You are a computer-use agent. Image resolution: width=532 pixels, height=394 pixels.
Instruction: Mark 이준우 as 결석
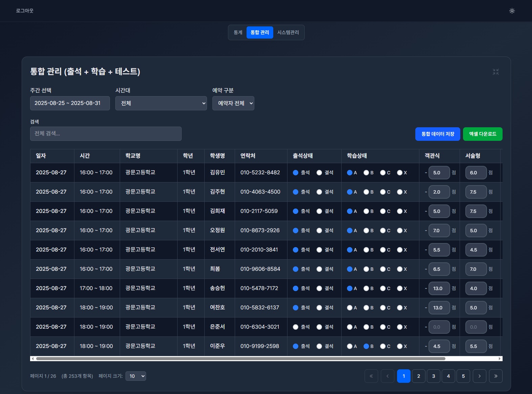point(319,346)
